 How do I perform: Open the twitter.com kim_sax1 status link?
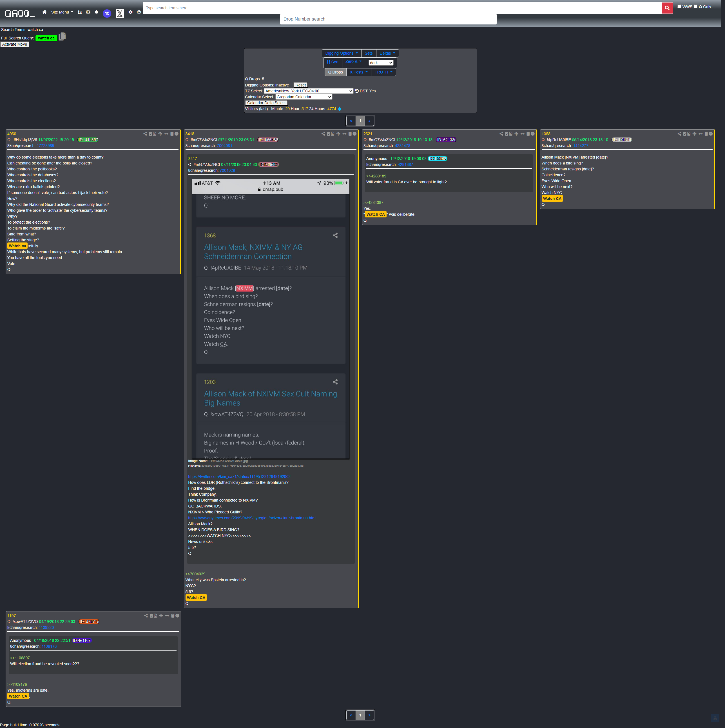pos(239,477)
